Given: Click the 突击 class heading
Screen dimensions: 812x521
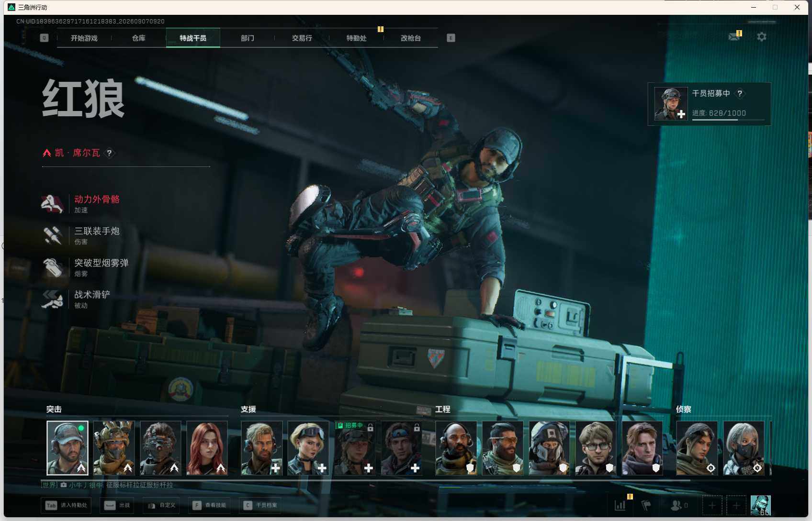Looking at the screenshot, I should 54,410.
